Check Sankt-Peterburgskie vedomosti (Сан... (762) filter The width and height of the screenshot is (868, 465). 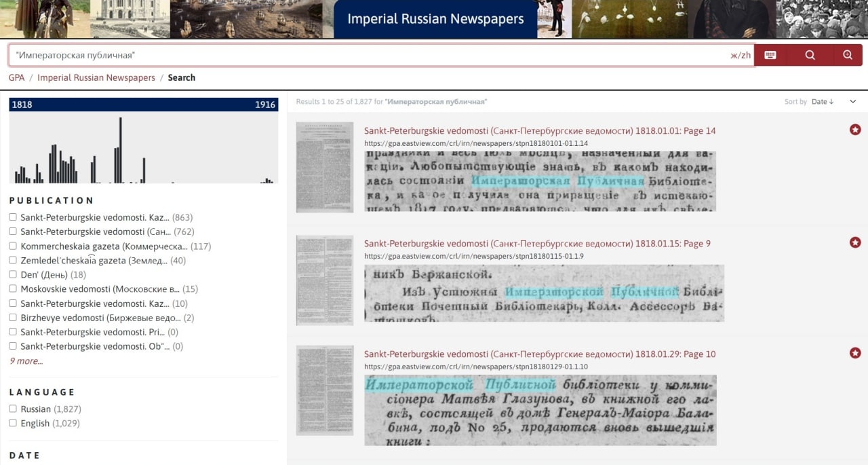(x=13, y=231)
